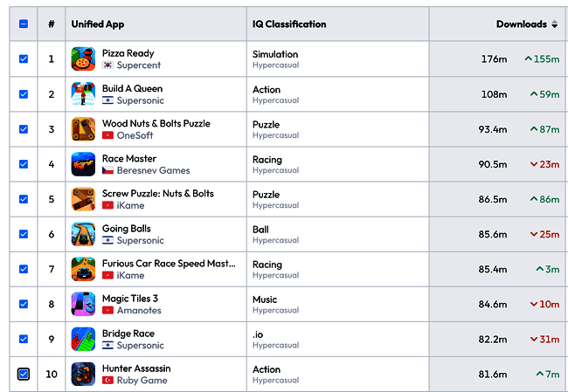Click the Ruby Game publisher link

pyautogui.click(x=142, y=380)
